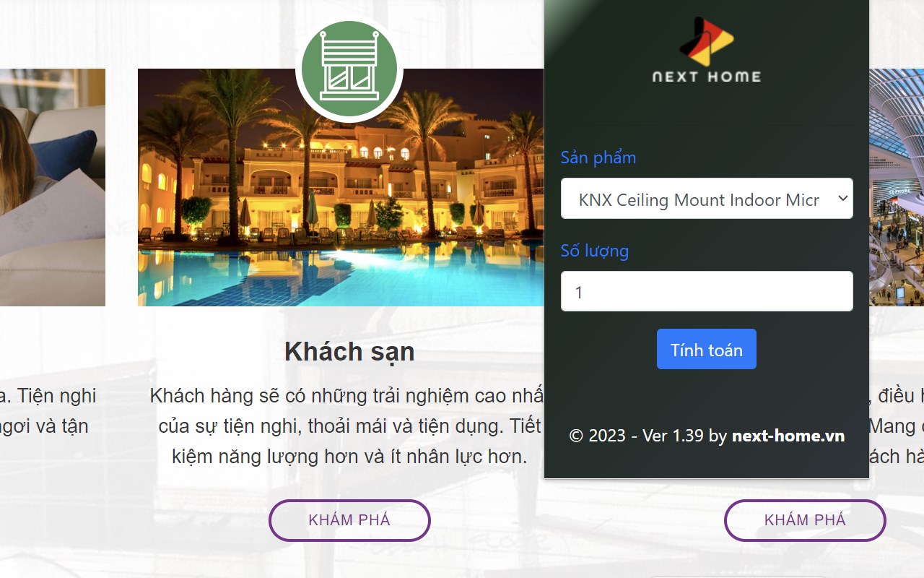Screen dimensions: 924x578
Task: Select the woman on sofa photo
Action: [53, 188]
